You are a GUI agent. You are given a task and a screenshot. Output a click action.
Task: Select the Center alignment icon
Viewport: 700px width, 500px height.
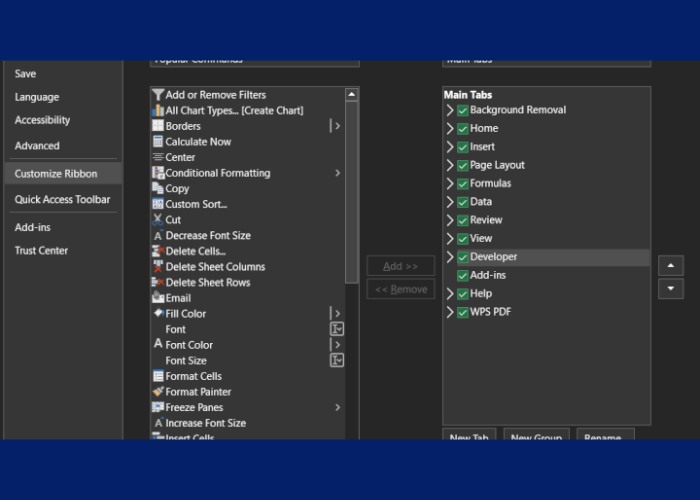[158, 157]
